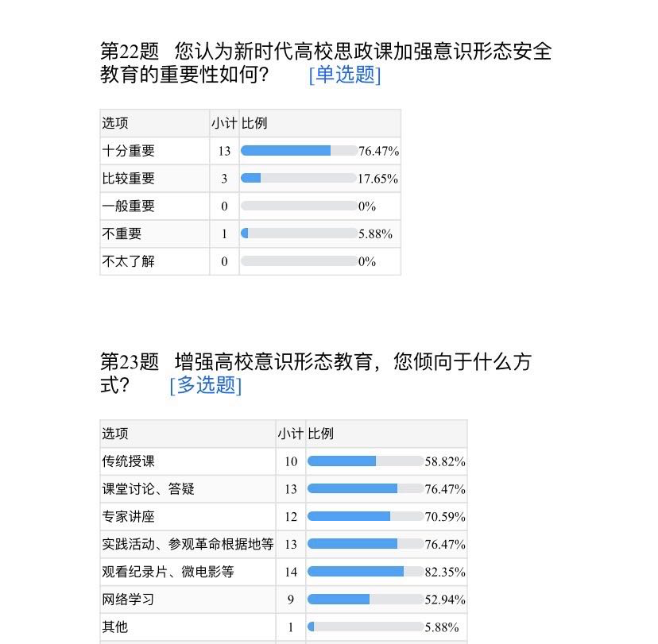Click the 比例 column header in question 23 table

click(x=321, y=434)
